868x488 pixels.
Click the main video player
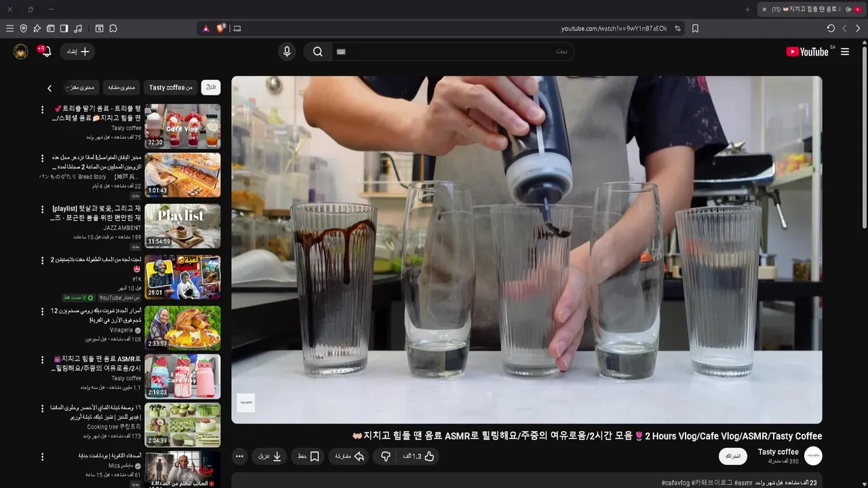click(x=527, y=249)
